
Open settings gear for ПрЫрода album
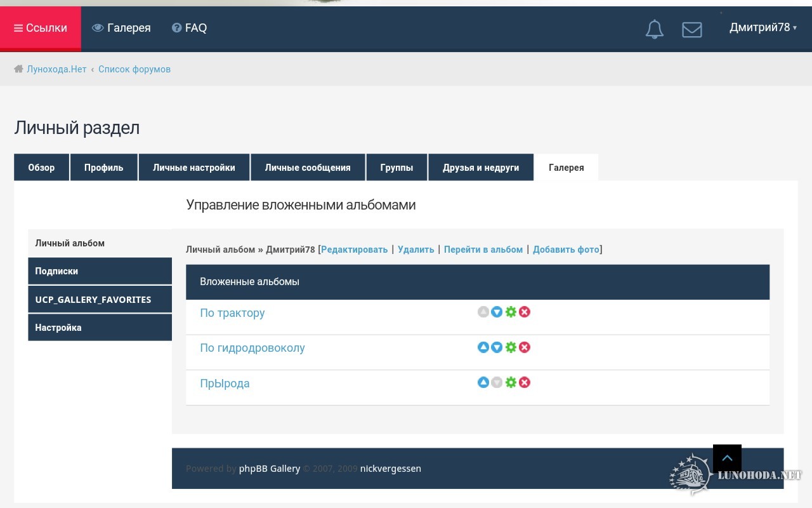(511, 382)
